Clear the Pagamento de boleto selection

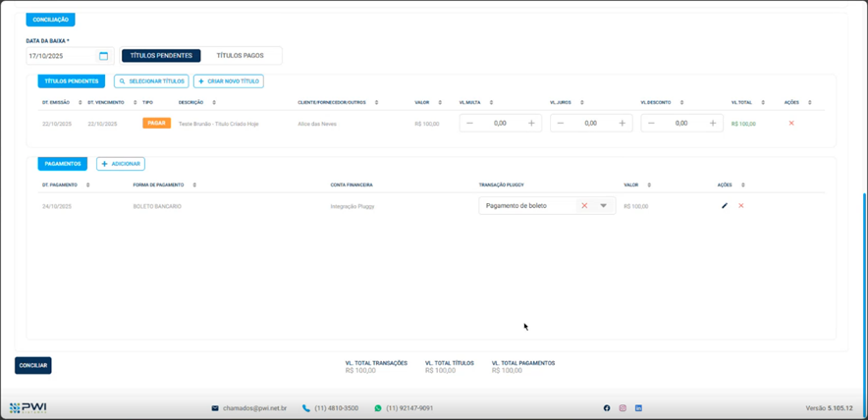pos(584,206)
